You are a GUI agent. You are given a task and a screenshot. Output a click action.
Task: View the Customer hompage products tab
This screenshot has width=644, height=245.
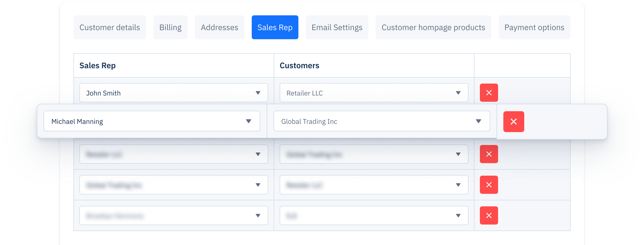tap(433, 27)
